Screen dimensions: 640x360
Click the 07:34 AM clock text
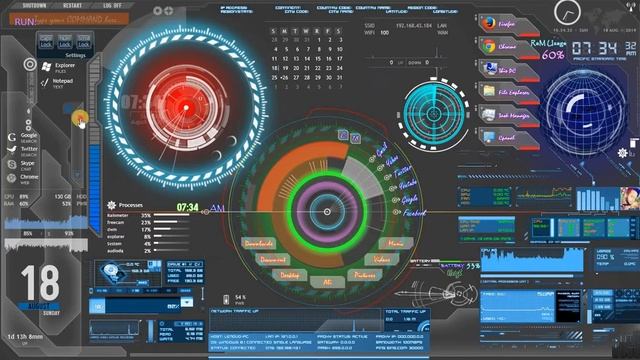(x=200, y=208)
